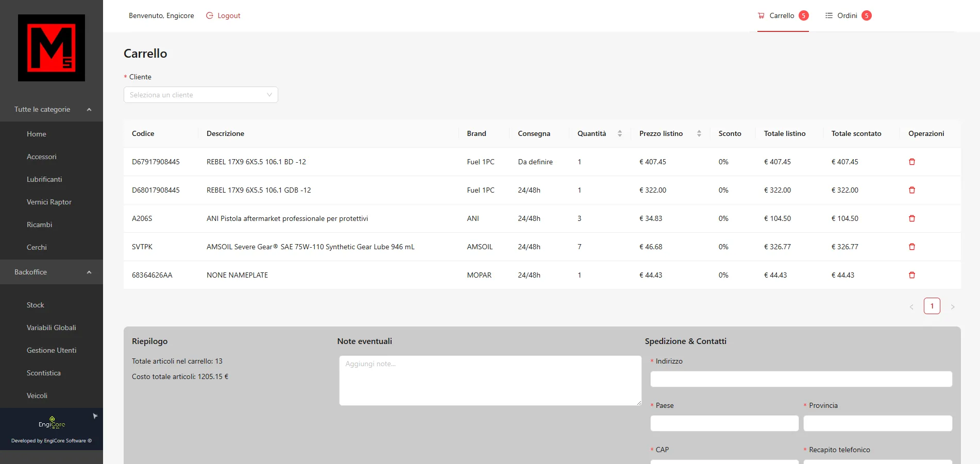Screen dimensions: 980x464
Task: Delete the REBEL BD -12 cart row
Action: pos(911,162)
